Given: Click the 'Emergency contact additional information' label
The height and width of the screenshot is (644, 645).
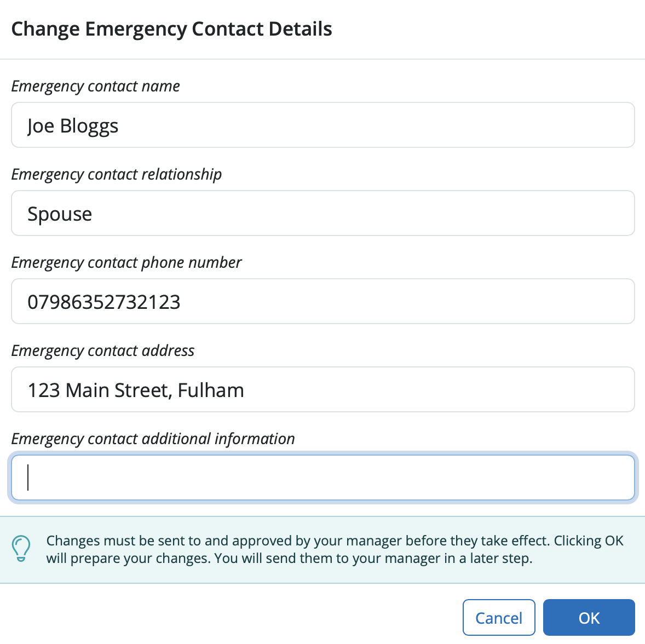Looking at the screenshot, I should point(153,439).
